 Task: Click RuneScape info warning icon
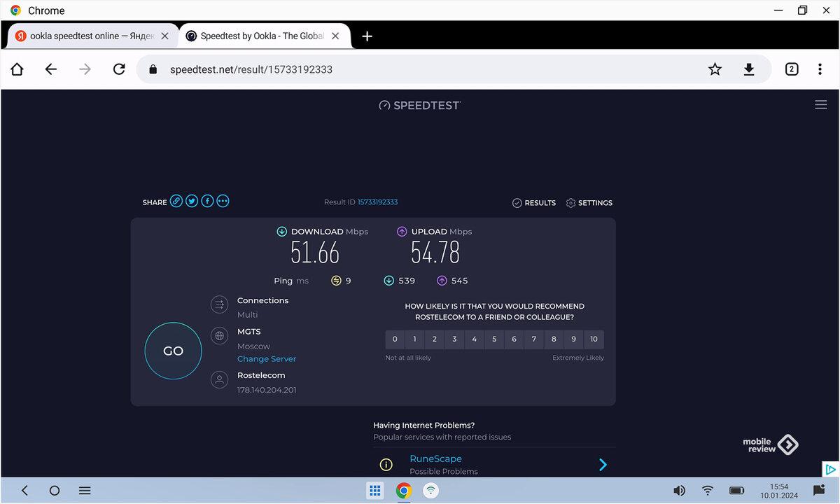[x=386, y=465]
